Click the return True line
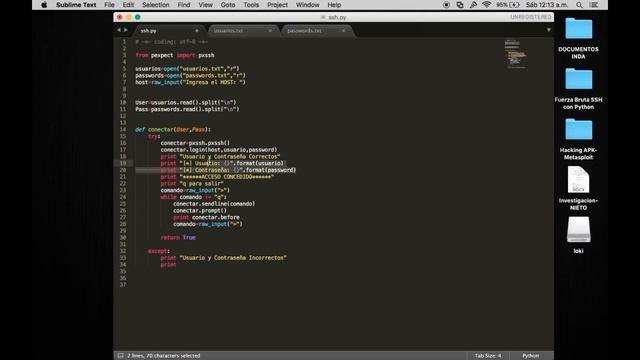Screen dimensions: 640x360 coord(178,238)
